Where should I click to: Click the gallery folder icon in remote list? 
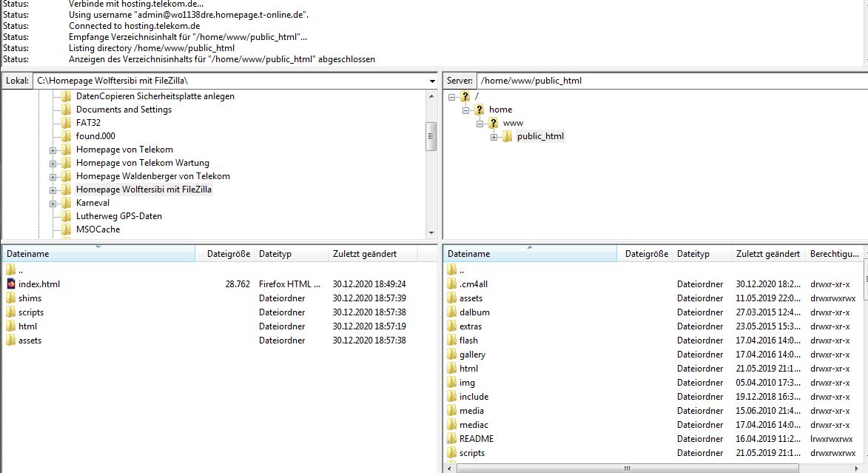[x=452, y=355]
